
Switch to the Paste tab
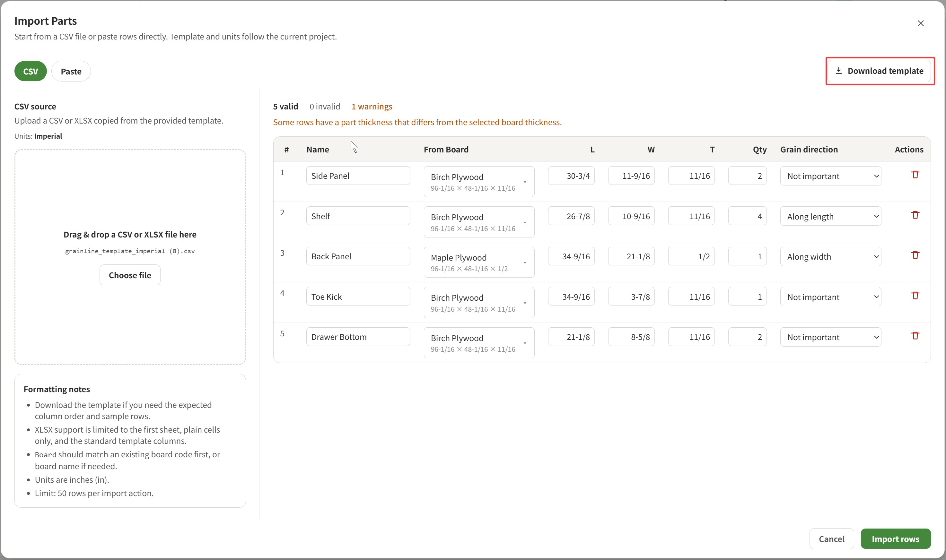[71, 71]
